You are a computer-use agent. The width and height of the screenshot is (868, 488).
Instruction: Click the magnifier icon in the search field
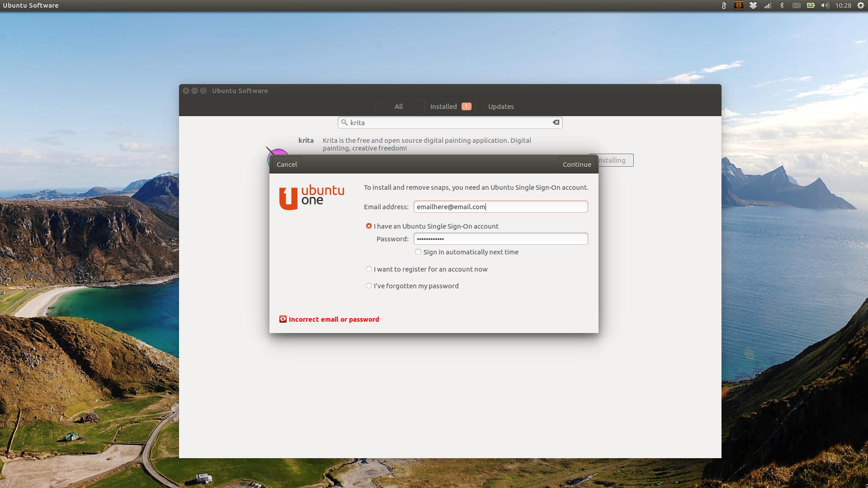point(344,122)
